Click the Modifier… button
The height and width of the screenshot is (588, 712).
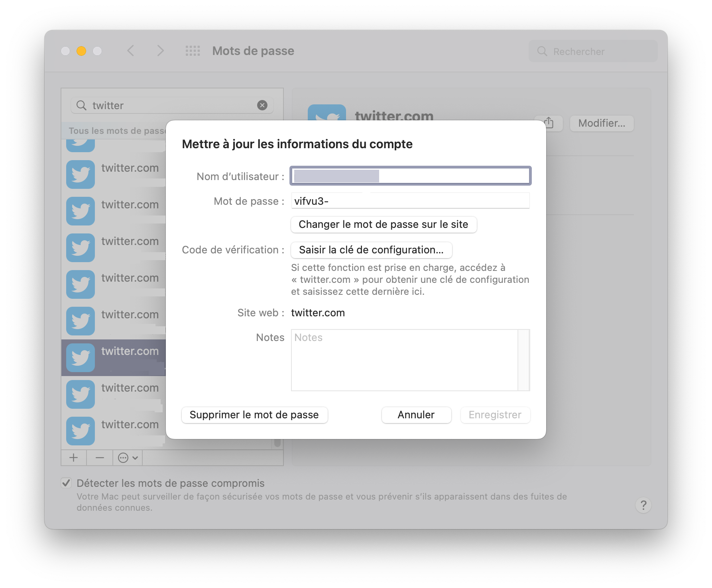tap(602, 123)
